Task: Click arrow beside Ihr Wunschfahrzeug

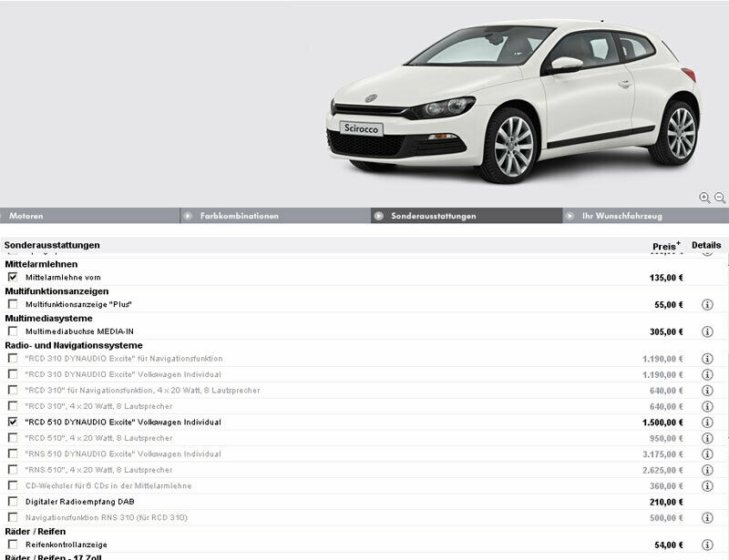Action: [x=570, y=217]
